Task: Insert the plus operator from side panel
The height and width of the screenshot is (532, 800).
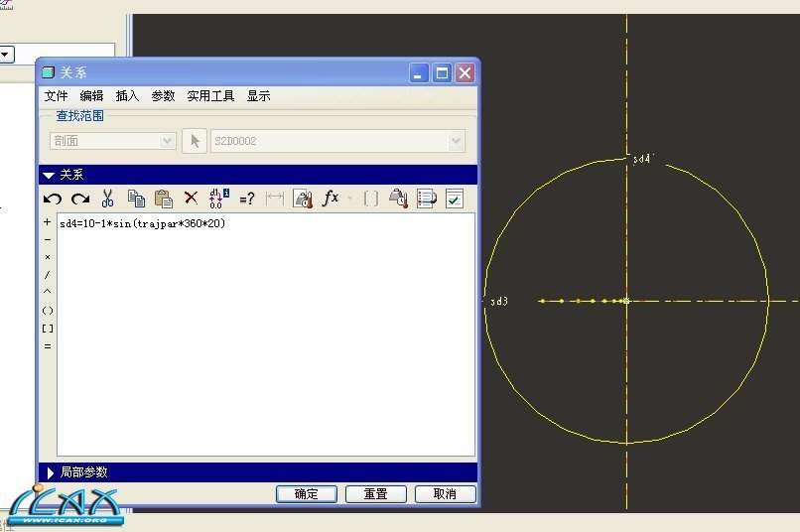Action: [x=48, y=222]
